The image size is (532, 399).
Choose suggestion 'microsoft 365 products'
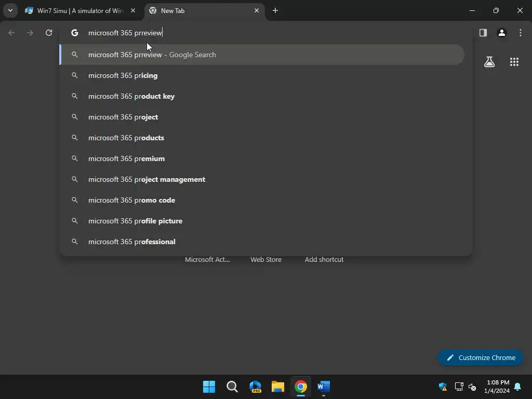pos(262,138)
